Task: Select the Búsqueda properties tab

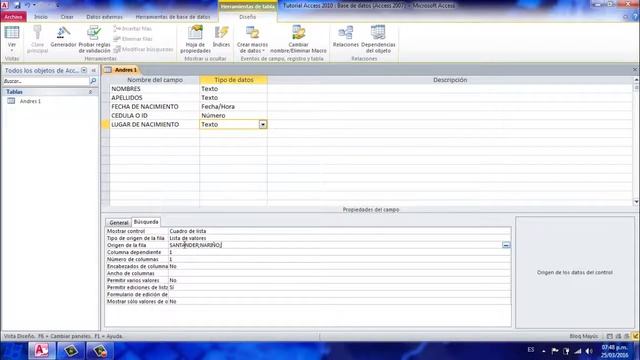Action: (146, 222)
